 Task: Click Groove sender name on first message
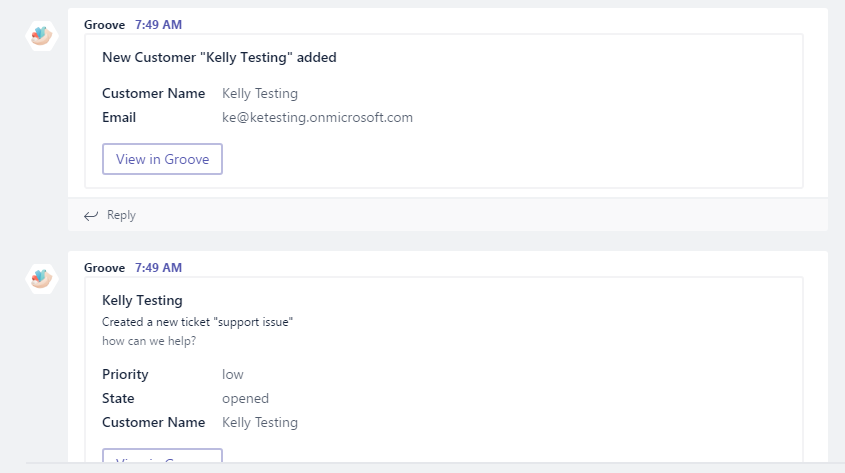105,25
